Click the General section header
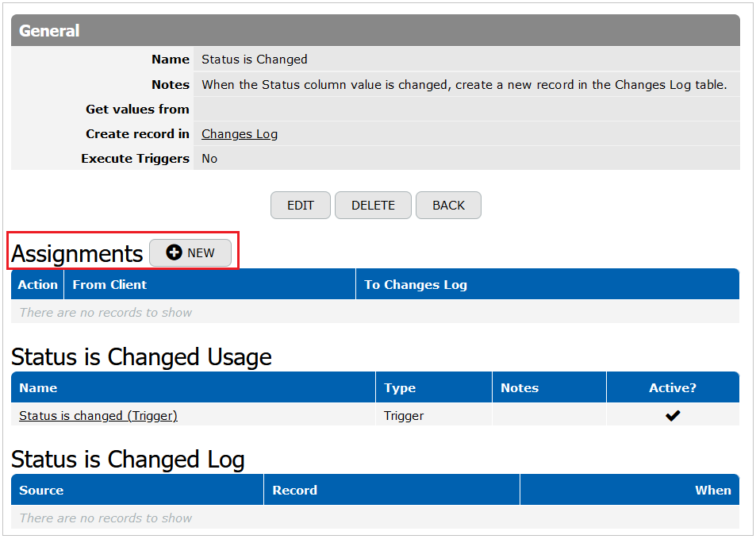Image resolution: width=756 pixels, height=539 pixels. tap(375, 30)
